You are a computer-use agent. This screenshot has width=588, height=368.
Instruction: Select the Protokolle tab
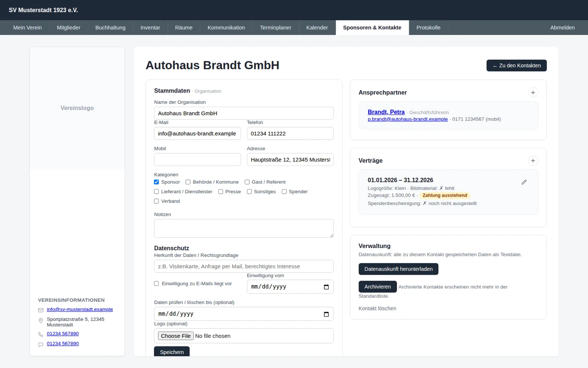point(428,27)
